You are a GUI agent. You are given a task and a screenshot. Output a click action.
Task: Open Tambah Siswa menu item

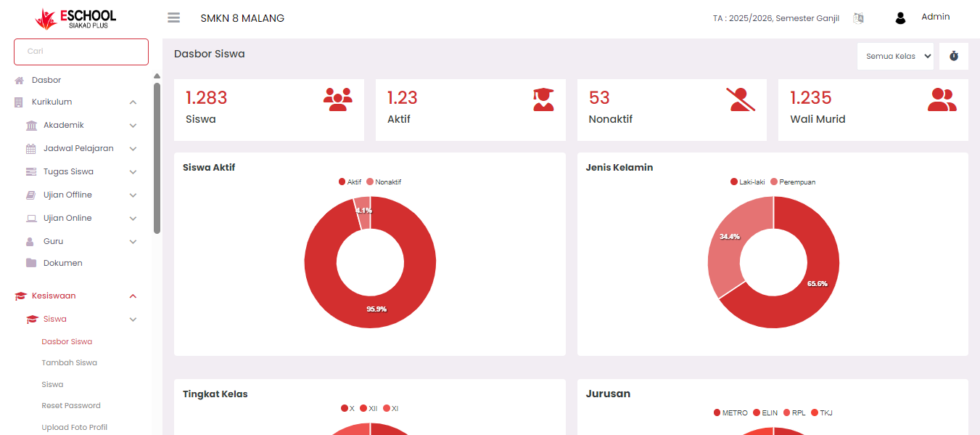[69, 362]
